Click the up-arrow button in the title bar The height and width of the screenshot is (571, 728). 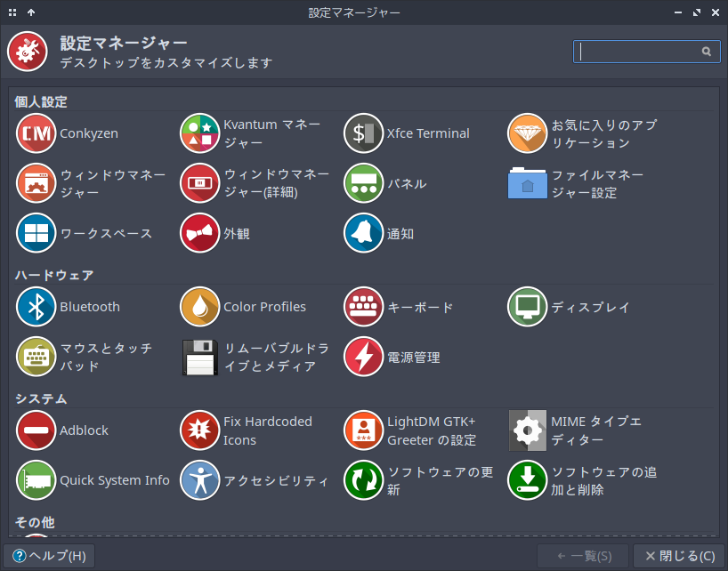[x=31, y=12]
